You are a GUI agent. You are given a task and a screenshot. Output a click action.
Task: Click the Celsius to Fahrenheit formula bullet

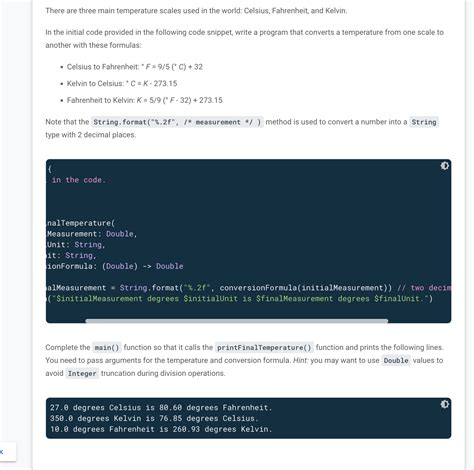coord(135,67)
